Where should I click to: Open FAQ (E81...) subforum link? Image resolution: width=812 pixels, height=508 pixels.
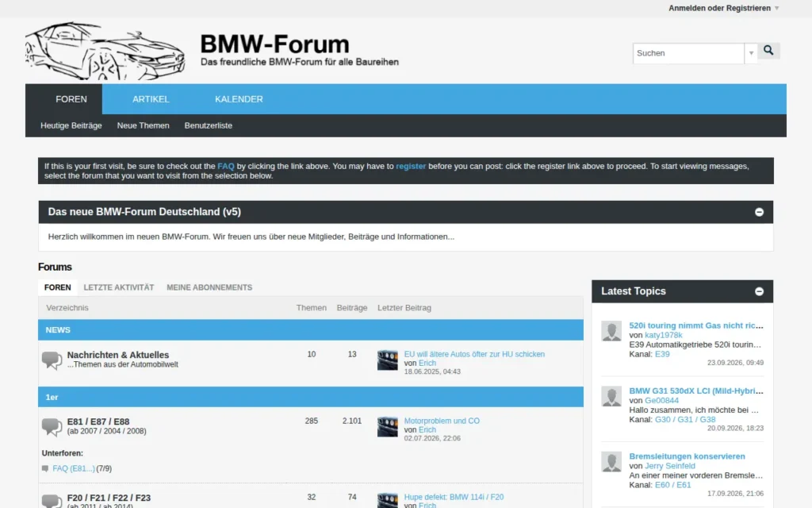74,468
